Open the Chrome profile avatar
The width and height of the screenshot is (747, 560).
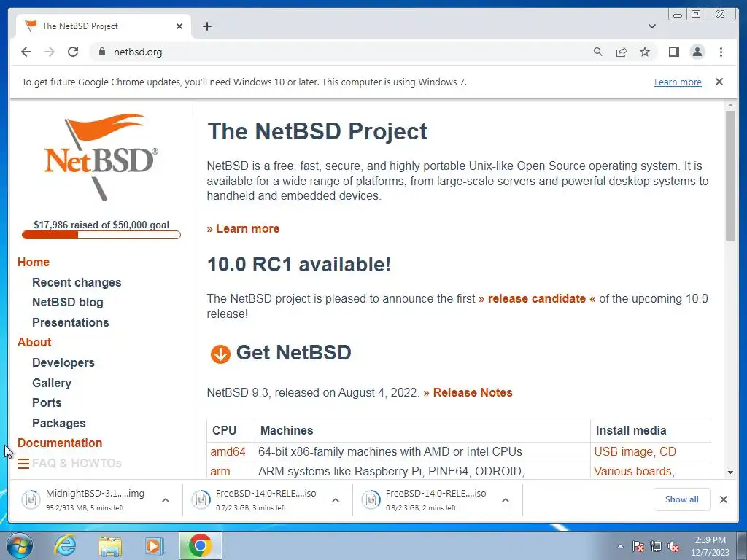tap(697, 52)
